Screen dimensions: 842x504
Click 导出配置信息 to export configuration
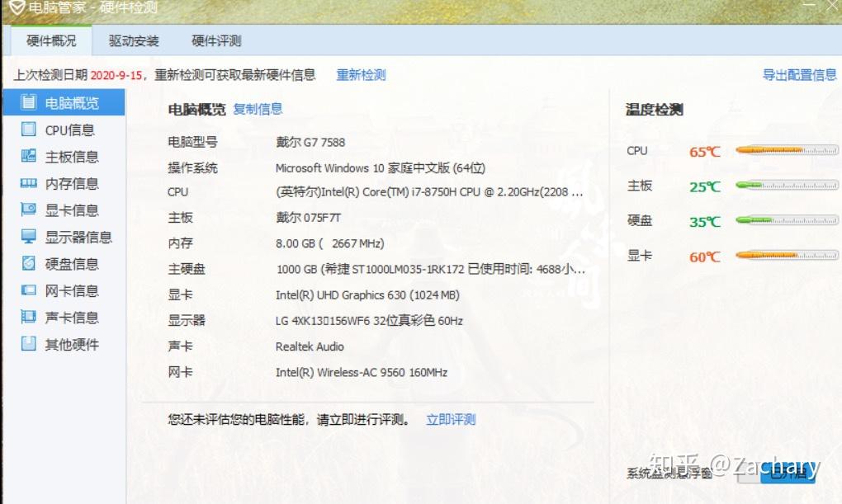point(798,74)
